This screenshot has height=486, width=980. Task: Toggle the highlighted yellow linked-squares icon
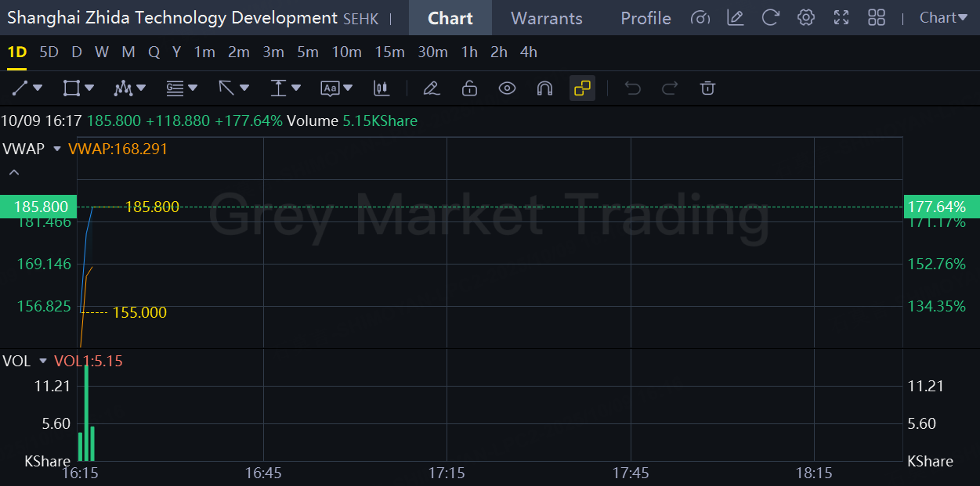582,88
